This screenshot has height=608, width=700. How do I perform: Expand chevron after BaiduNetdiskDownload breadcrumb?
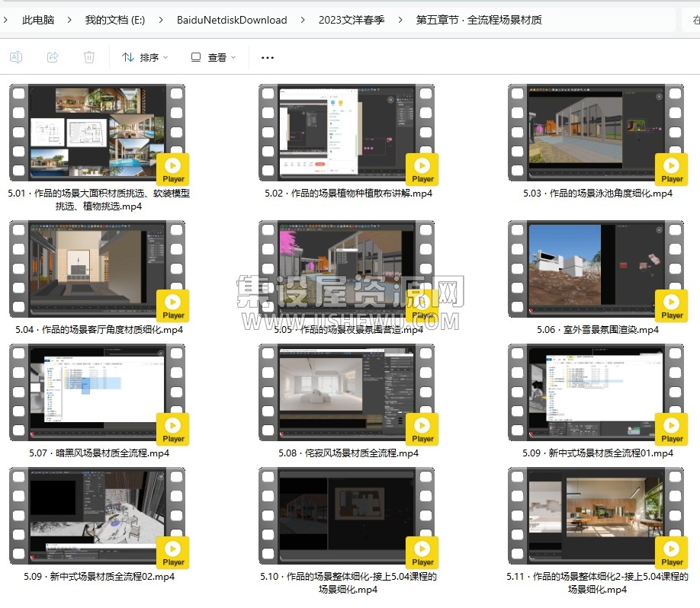(303, 20)
